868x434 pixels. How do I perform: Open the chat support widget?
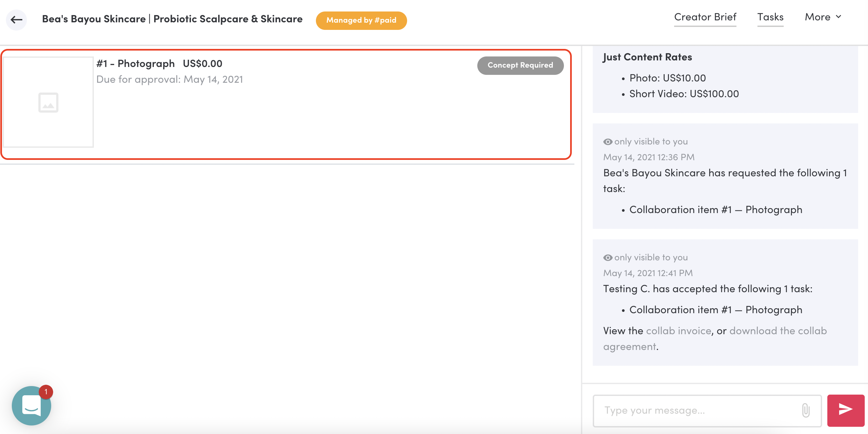click(31, 406)
